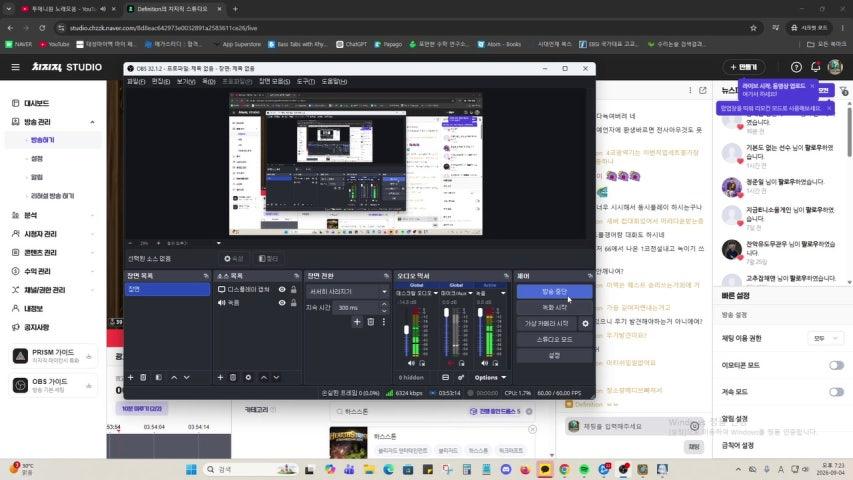
Task: Toggle lock on the display capture source
Action: pyautogui.click(x=294, y=290)
